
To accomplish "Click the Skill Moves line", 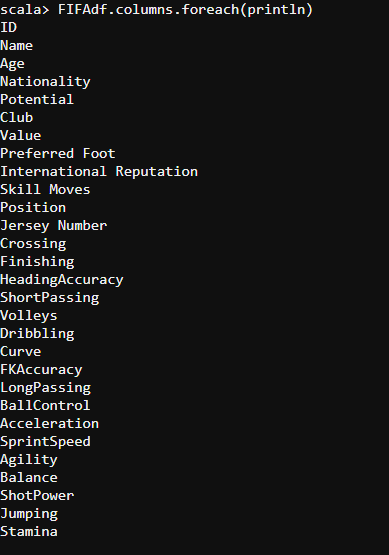I will 45,189.
